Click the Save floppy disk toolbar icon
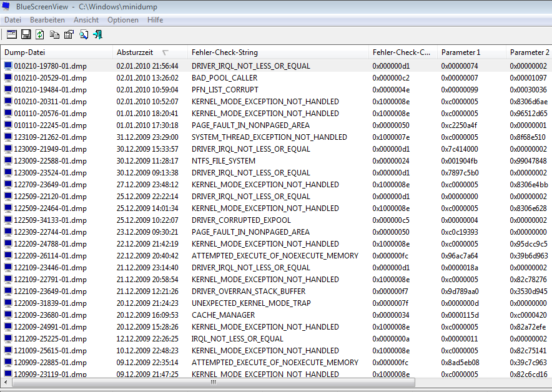This screenshot has width=552, height=392. tap(26, 34)
